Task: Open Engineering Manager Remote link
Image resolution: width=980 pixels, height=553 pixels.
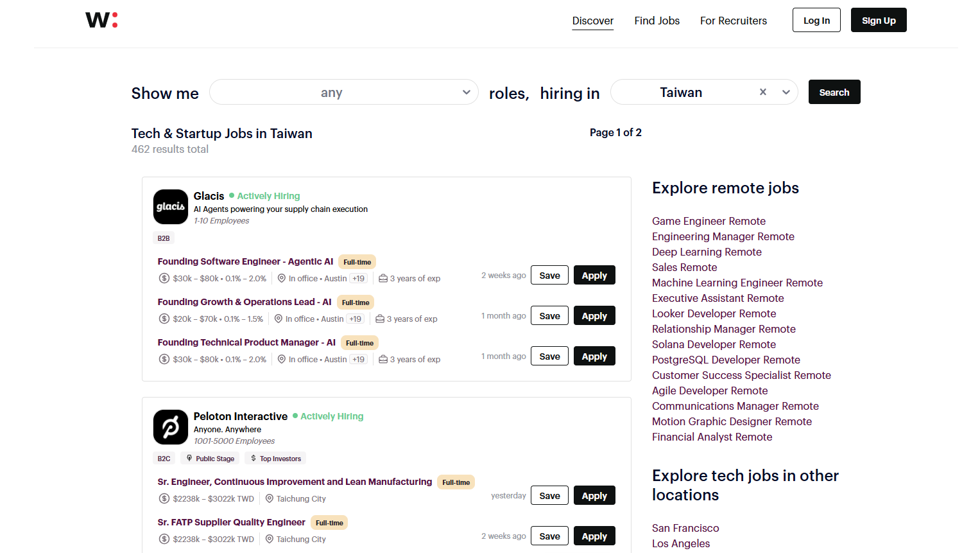Action: pos(723,236)
